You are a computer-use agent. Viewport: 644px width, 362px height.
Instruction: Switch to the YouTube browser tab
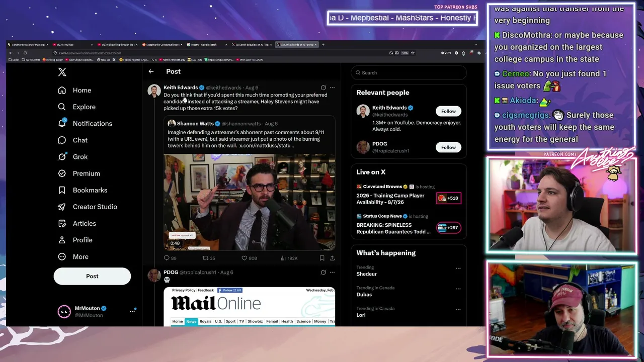pyautogui.click(x=73, y=45)
